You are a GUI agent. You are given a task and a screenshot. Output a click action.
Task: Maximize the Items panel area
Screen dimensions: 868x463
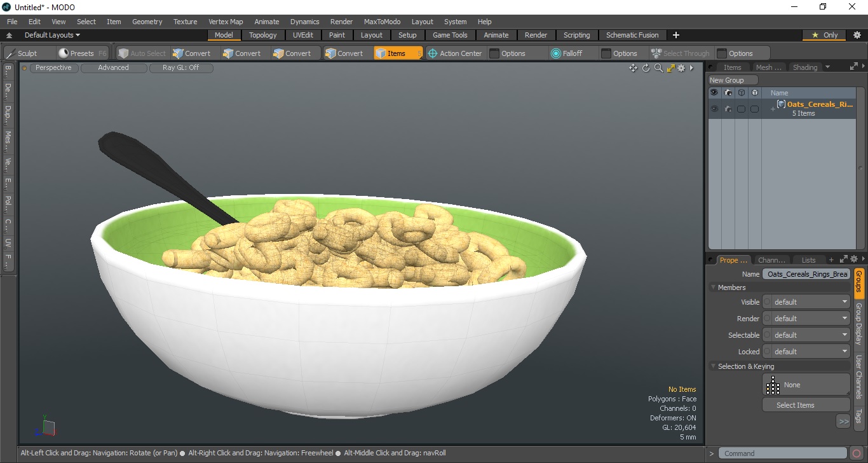853,67
